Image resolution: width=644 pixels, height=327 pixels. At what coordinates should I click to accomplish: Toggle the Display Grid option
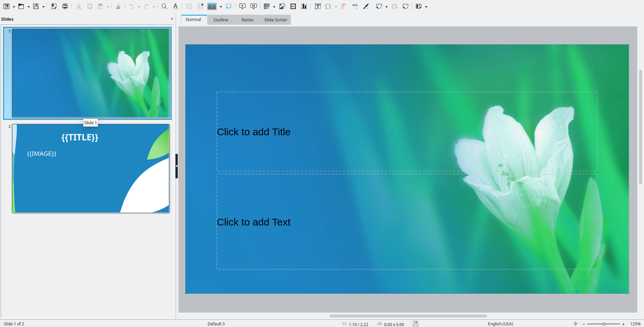189,6
